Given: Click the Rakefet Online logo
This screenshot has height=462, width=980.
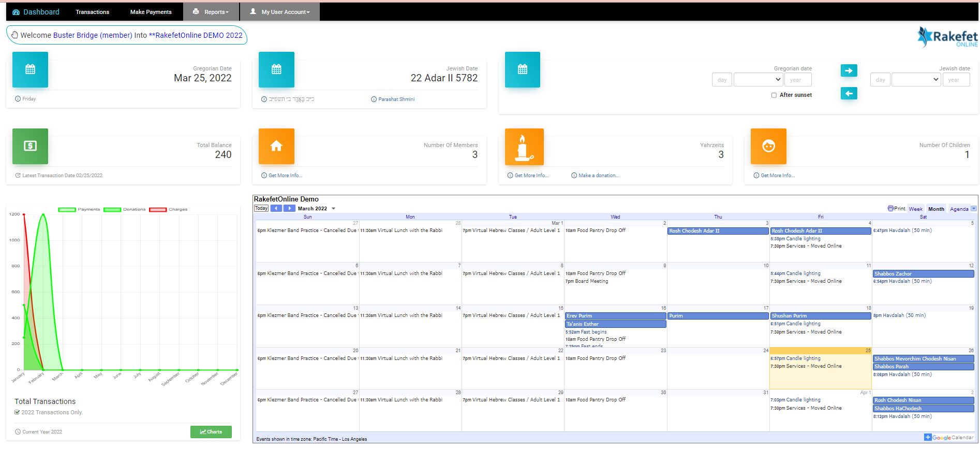Looking at the screenshot, I should (947, 37).
